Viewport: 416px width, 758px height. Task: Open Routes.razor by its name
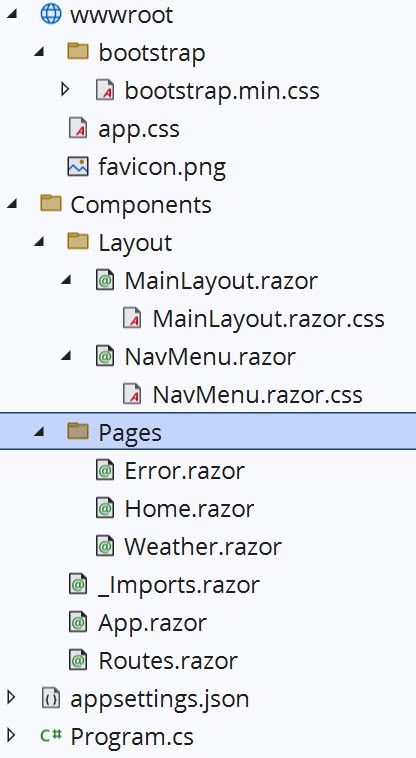168,661
